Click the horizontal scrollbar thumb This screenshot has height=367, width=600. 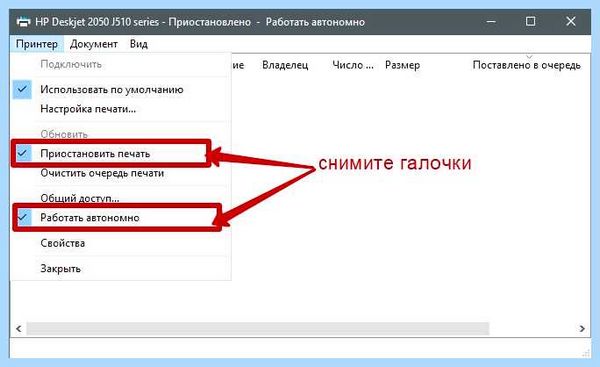[257, 329]
